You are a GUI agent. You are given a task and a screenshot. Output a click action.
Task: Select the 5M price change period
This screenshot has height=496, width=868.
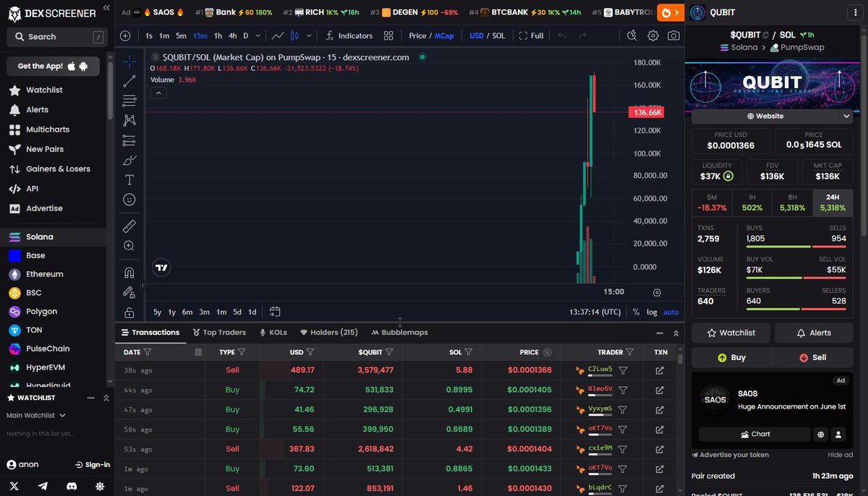click(x=712, y=202)
